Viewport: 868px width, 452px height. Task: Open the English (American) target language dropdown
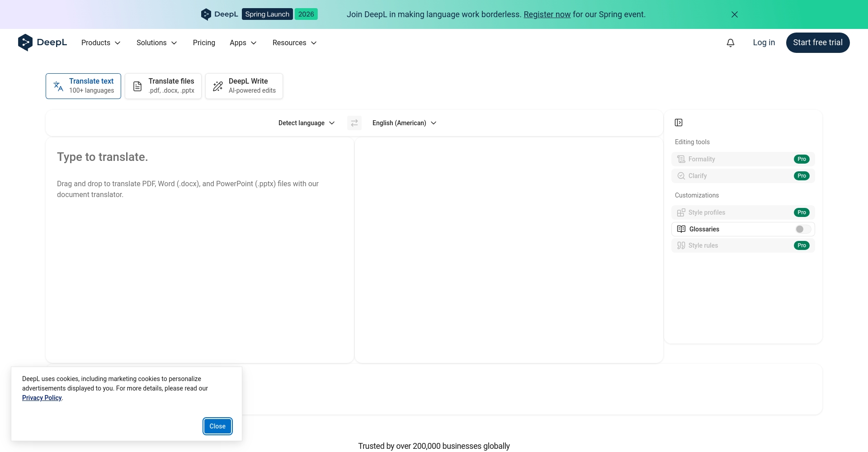pos(404,123)
